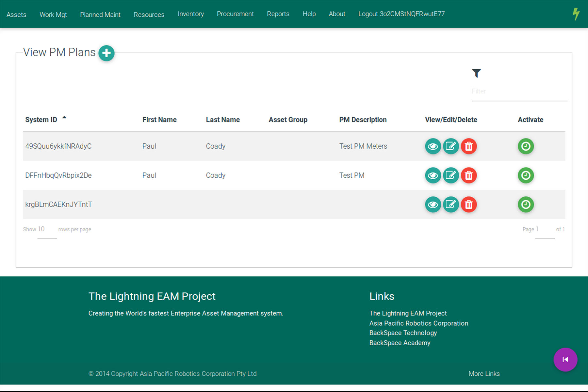Screen dimensions: 588x392
Task: Select System ID 49SQuu6ykkfNRAdyC cell
Action: pos(58,146)
